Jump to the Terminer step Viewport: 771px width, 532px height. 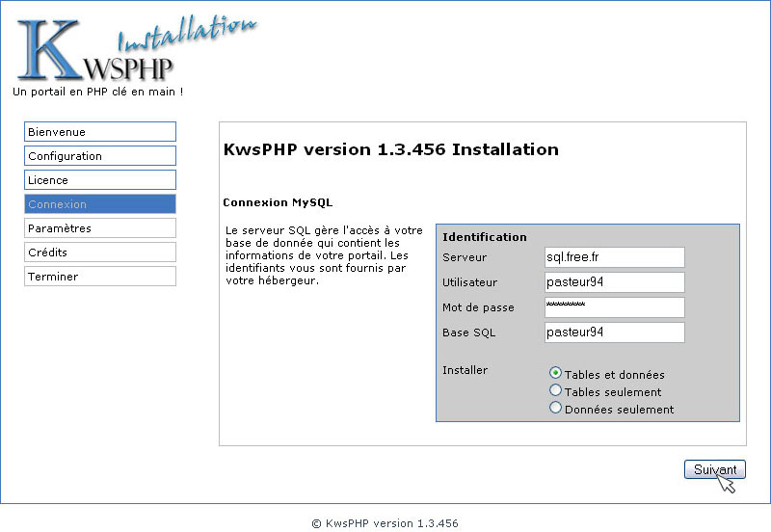[x=100, y=277]
